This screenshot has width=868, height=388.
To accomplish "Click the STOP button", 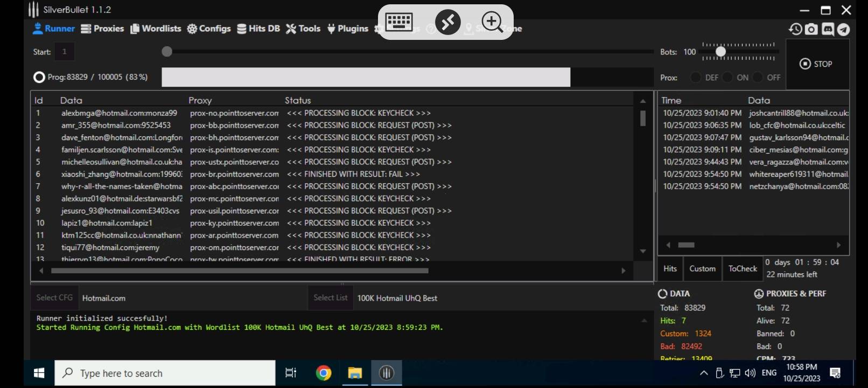I will point(816,64).
